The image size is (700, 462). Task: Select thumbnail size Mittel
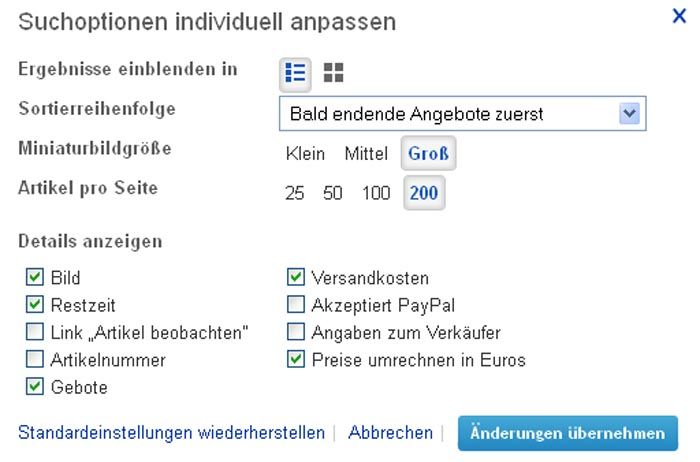pos(366,154)
